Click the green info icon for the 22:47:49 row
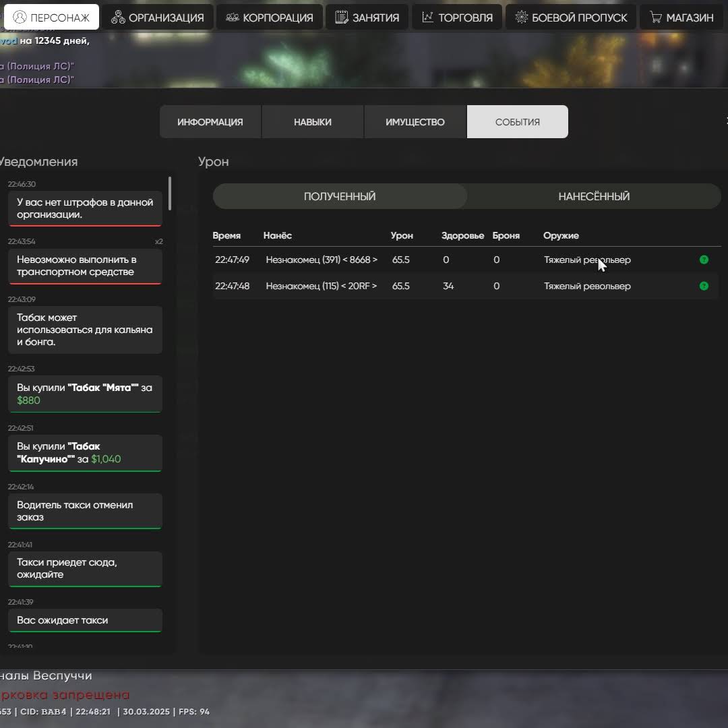This screenshot has height=728, width=728. point(704,260)
